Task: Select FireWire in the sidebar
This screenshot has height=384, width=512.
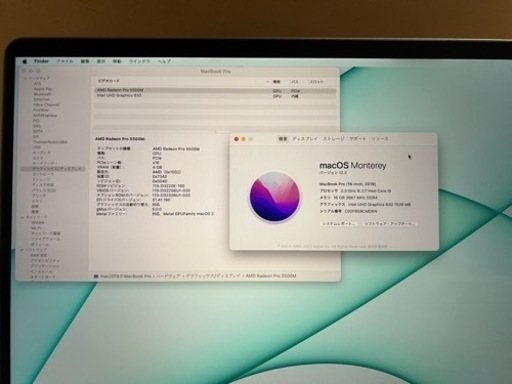Action: coord(41,110)
